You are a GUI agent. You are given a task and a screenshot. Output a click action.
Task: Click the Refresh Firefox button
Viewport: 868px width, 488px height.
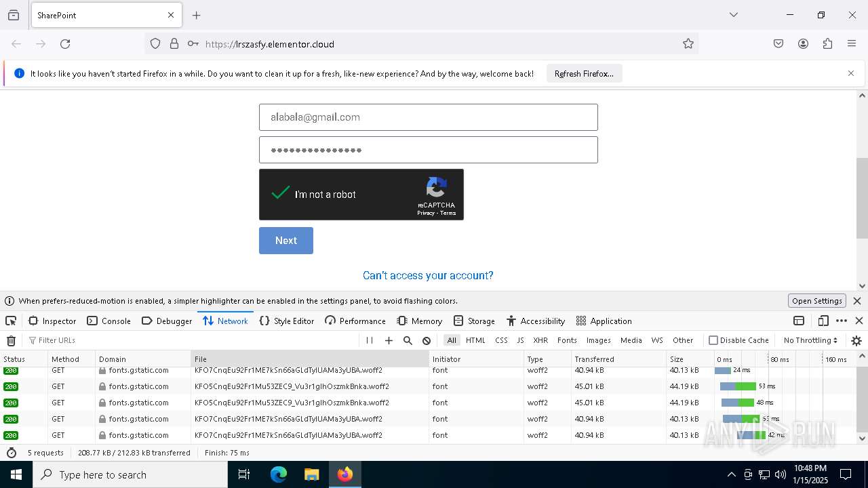tap(584, 73)
